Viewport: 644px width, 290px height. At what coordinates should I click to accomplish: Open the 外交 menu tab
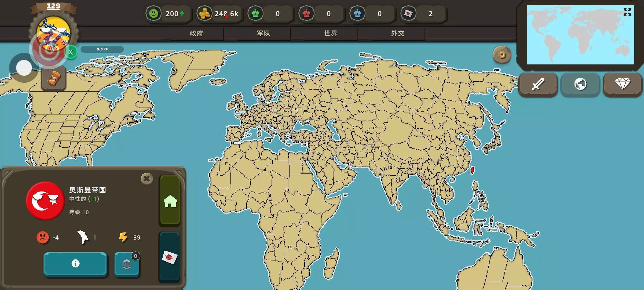(398, 33)
